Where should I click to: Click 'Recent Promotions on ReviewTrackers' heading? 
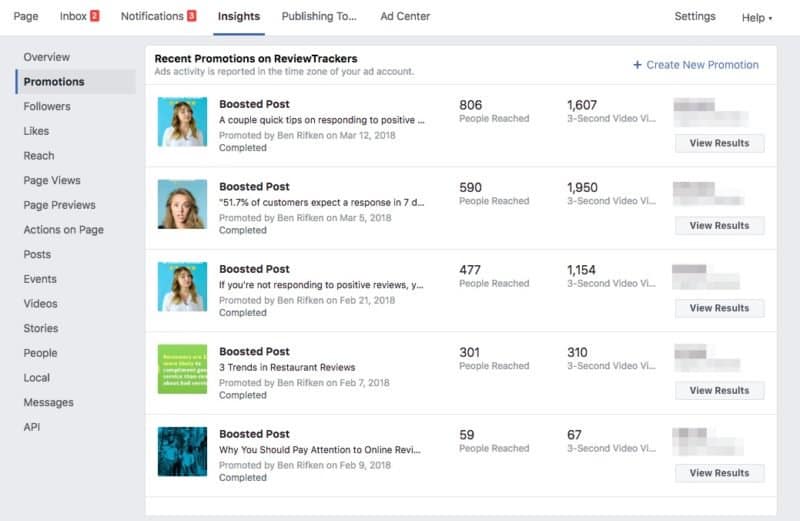(x=256, y=59)
